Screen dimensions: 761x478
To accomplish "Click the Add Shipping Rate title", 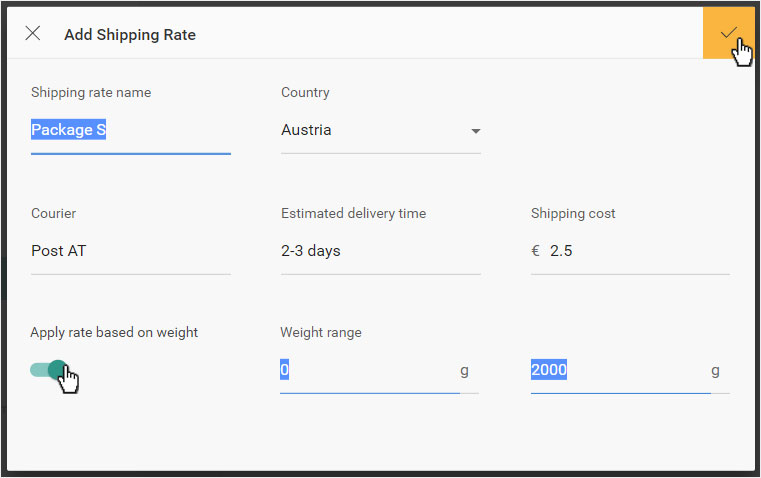I will pos(130,35).
